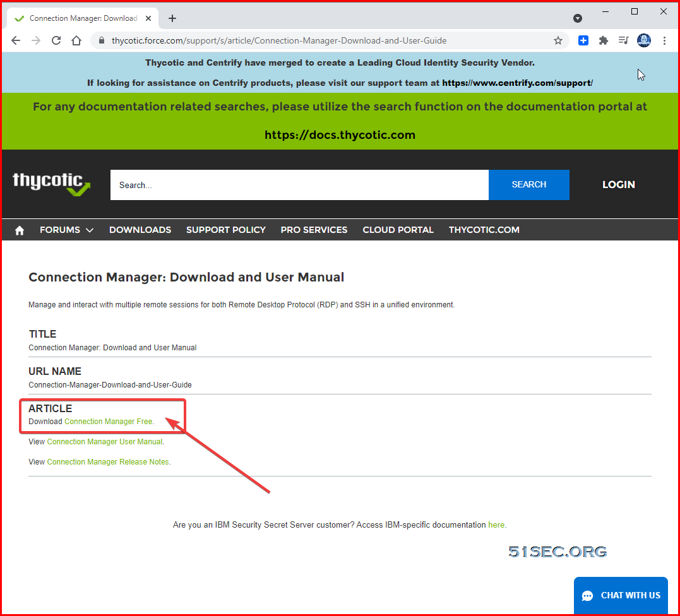Reload the current page

tap(56, 41)
